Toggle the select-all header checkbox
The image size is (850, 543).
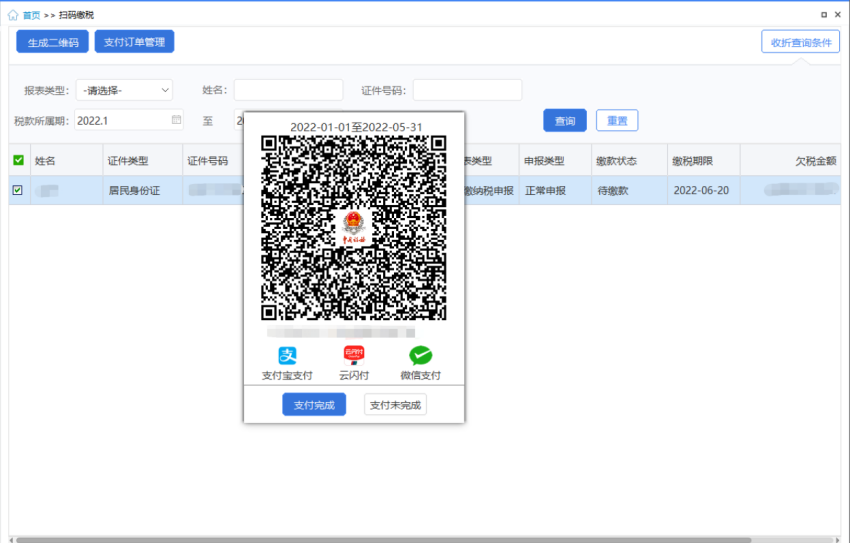coord(18,160)
